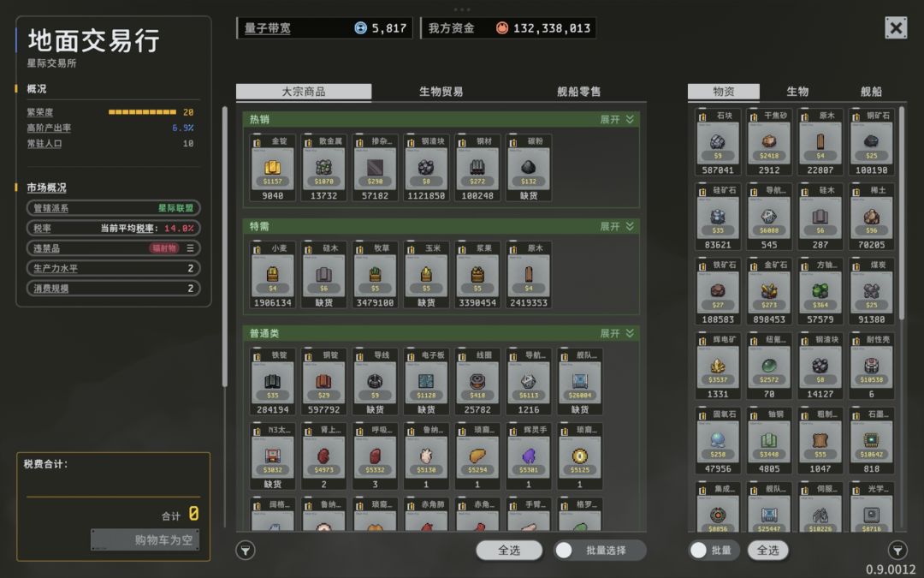The width and height of the screenshot is (924, 578).
Task: Choose 辉电矿 in the inventory panel
Action: (718, 366)
